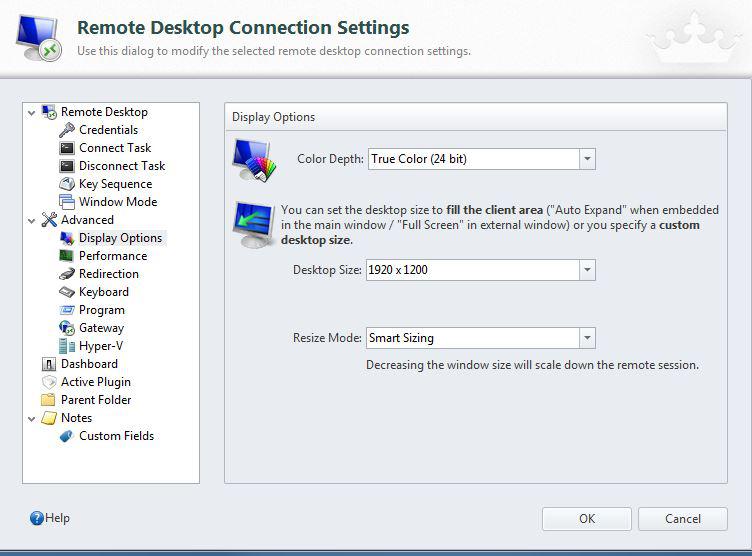Collapse the Notes tree node
Screen dimensions: 752x556
click(x=32, y=418)
